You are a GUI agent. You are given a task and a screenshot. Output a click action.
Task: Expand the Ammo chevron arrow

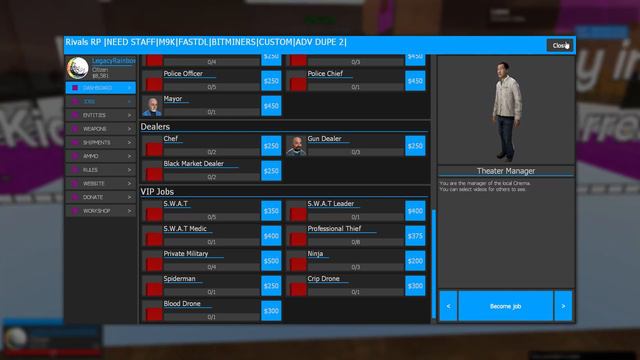(x=129, y=156)
